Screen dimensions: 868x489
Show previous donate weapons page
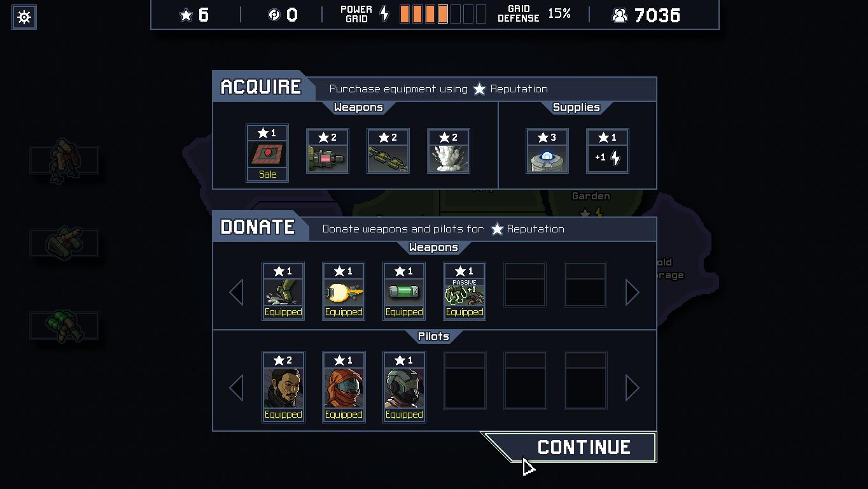[236, 292]
